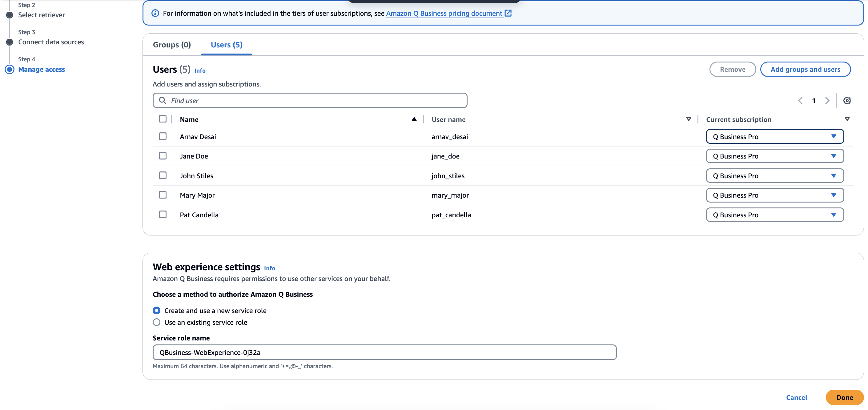Open subscription dropdown for Jane Doe

click(774, 156)
